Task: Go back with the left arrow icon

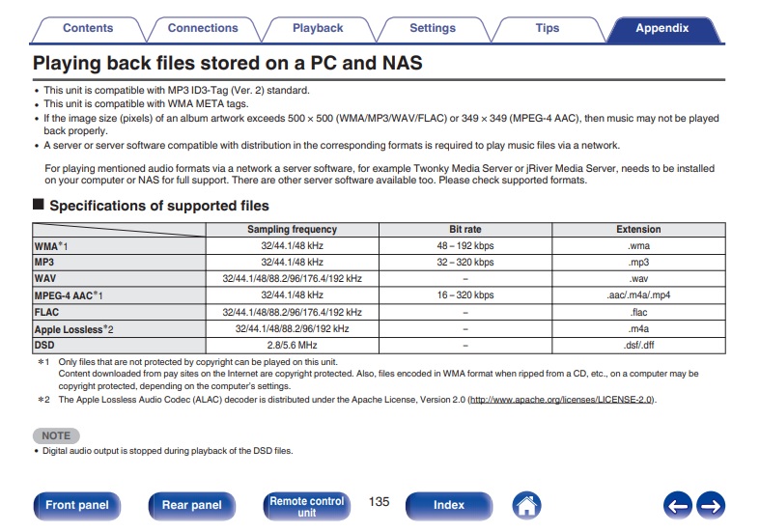Action: (678, 506)
